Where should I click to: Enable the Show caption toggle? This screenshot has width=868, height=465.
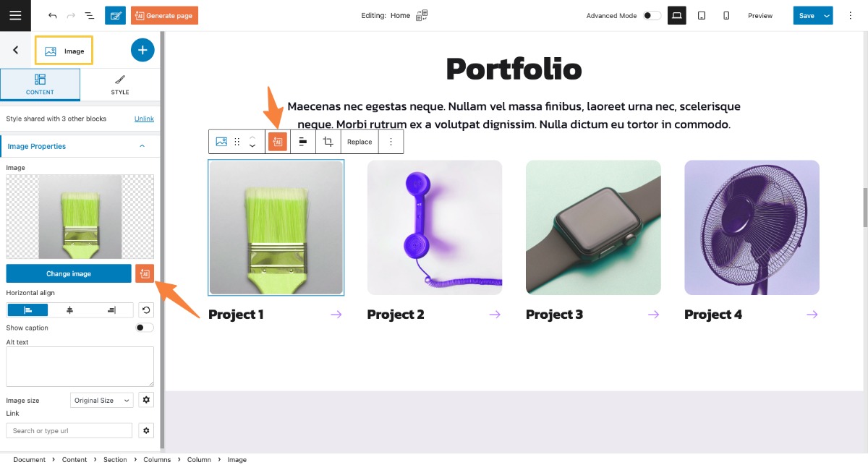pos(145,328)
